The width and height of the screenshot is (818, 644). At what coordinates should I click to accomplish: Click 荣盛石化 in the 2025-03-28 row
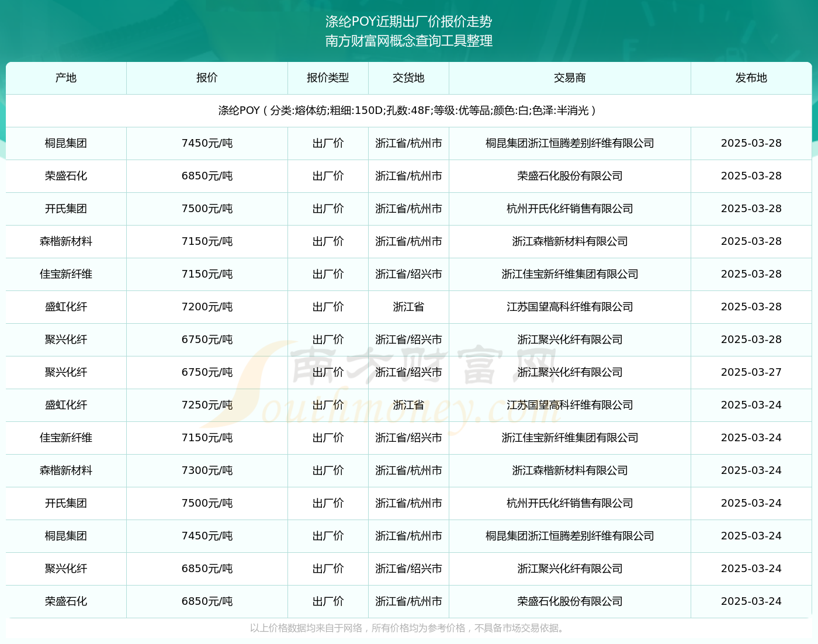point(66,176)
